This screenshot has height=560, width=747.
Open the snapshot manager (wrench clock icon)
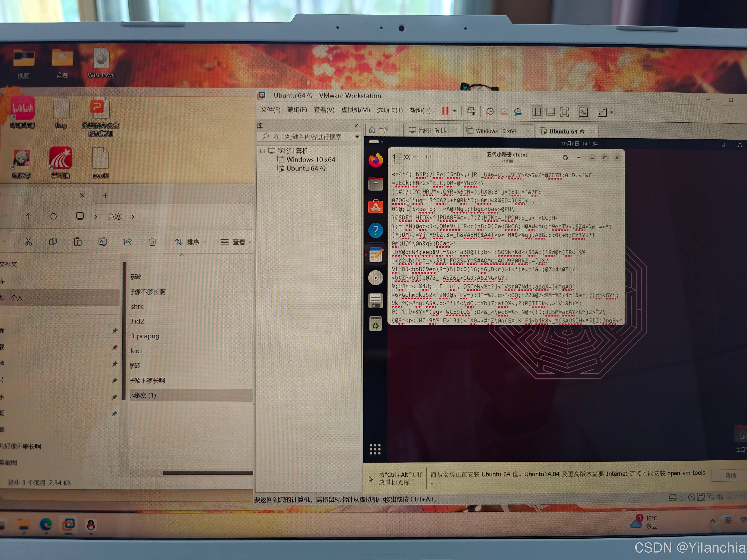pos(518,112)
